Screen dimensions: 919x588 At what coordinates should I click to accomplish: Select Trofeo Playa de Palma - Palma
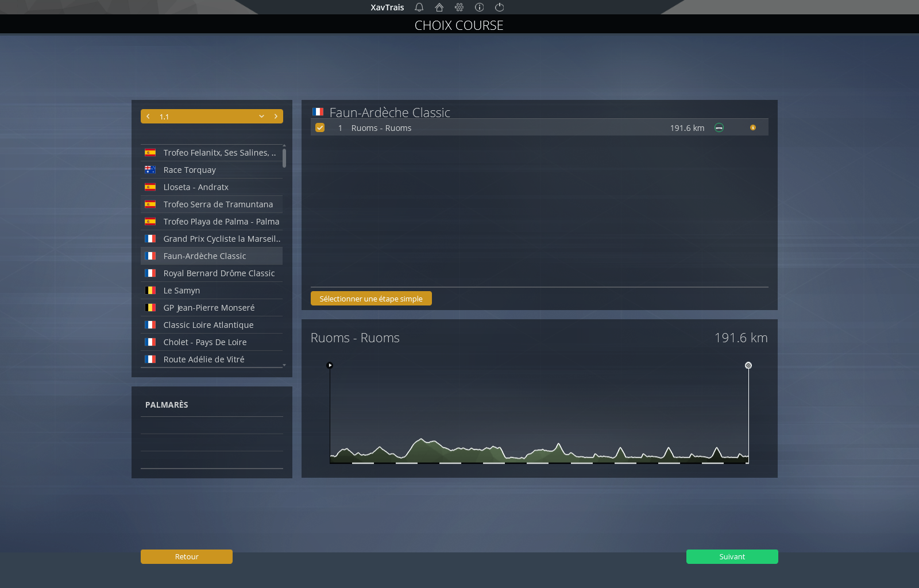tap(211, 222)
